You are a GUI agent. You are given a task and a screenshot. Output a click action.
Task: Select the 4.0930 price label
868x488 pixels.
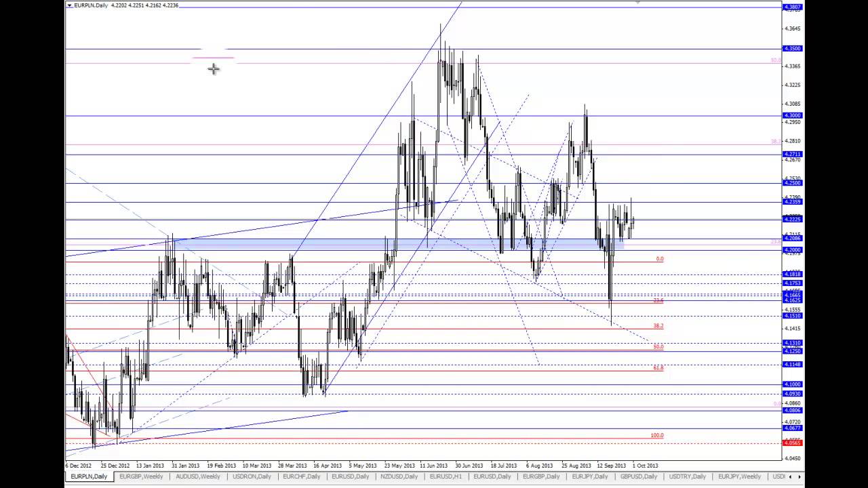coord(792,394)
